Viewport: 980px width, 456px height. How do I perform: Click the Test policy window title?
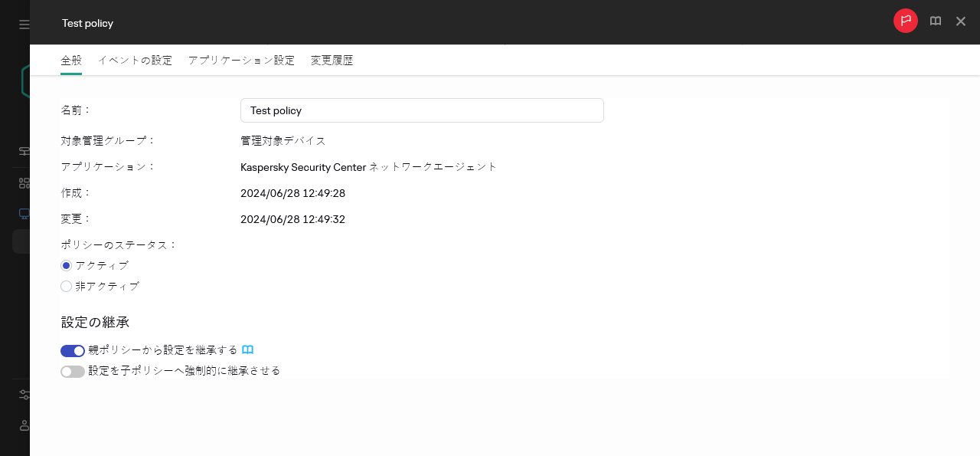pos(87,23)
